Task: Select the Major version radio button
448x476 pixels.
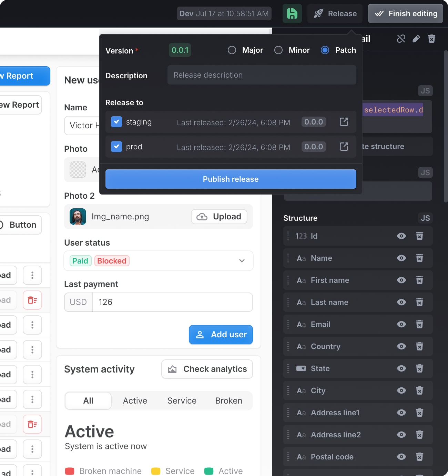Action: (232, 50)
